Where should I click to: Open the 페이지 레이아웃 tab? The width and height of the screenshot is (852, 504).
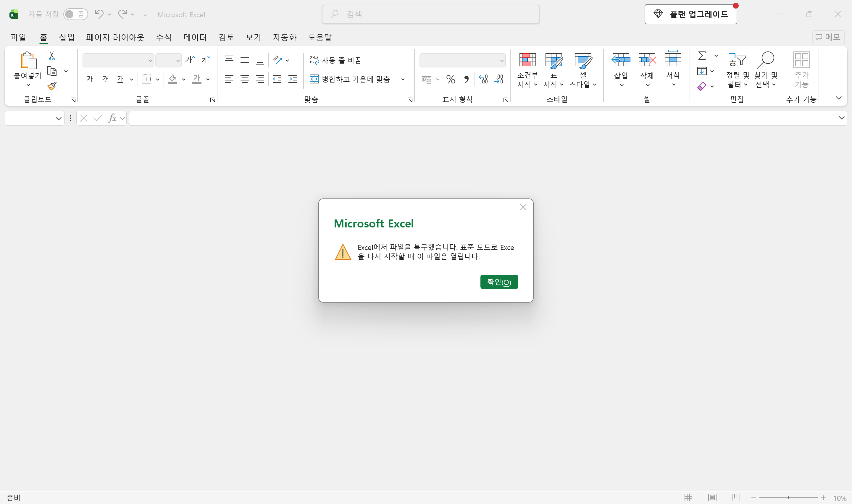(115, 37)
